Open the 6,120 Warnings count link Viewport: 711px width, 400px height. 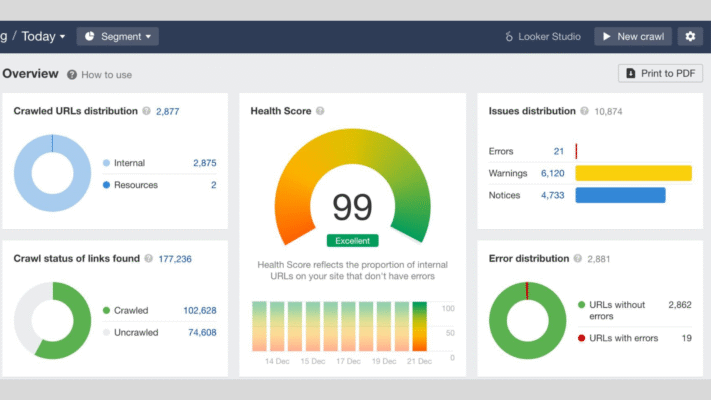(553, 173)
